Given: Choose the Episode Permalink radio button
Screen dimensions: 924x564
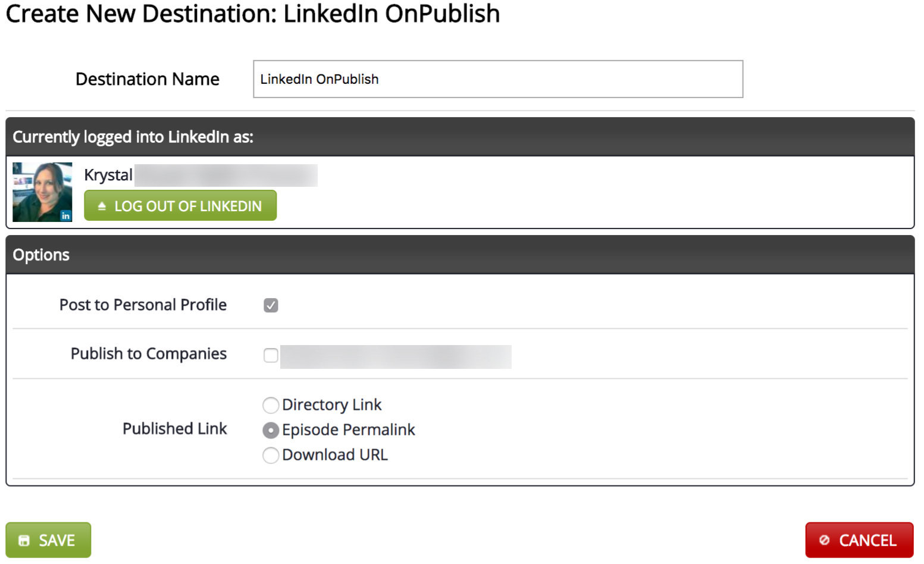Looking at the screenshot, I should [271, 430].
